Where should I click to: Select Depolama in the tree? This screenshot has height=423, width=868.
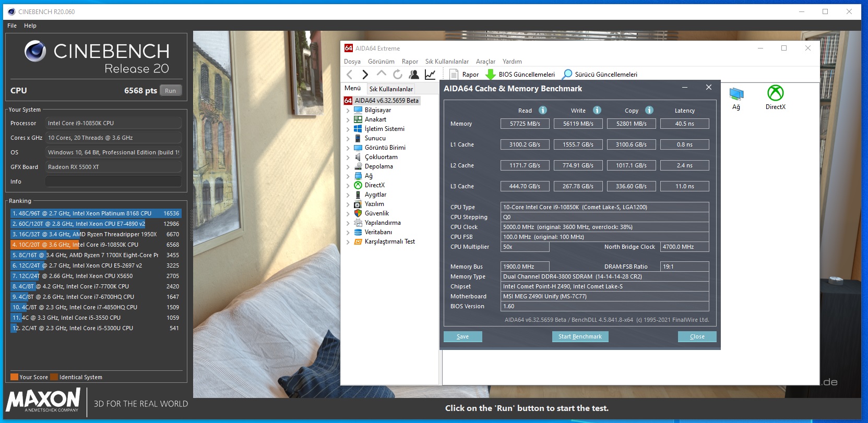[378, 166]
